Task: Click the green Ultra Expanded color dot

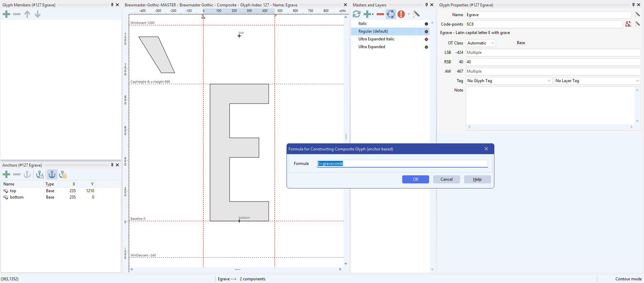Action: pos(426,47)
